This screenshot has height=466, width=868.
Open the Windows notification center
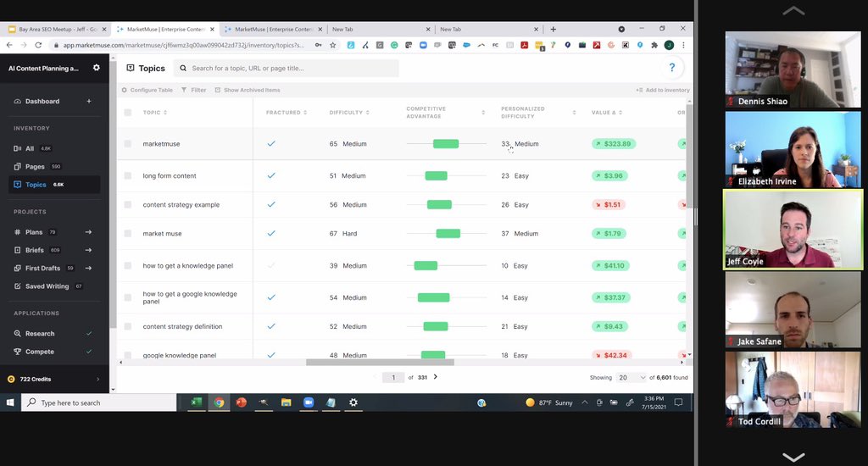pos(678,402)
